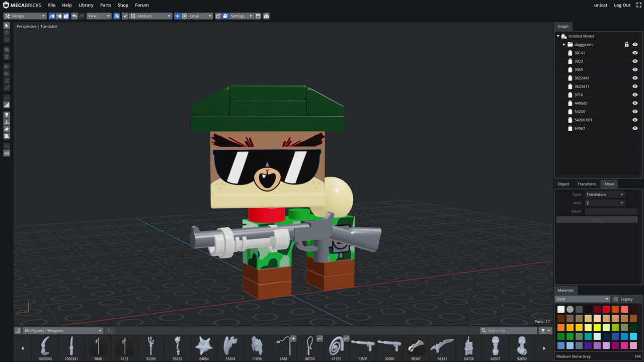Select the wireframe cube display icon
The width and height of the screenshot is (644, 362).
(218, 16)
